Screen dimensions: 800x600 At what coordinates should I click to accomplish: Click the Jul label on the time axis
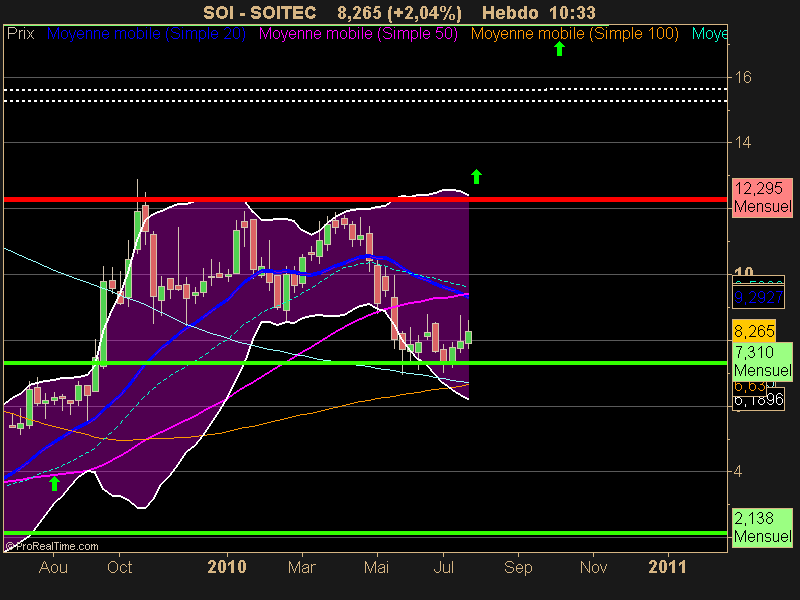(x=443, y=567)
